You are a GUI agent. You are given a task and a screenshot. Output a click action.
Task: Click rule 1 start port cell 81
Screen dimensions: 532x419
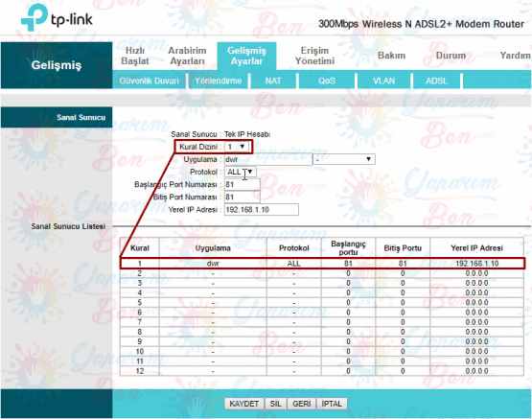point(348,264)
